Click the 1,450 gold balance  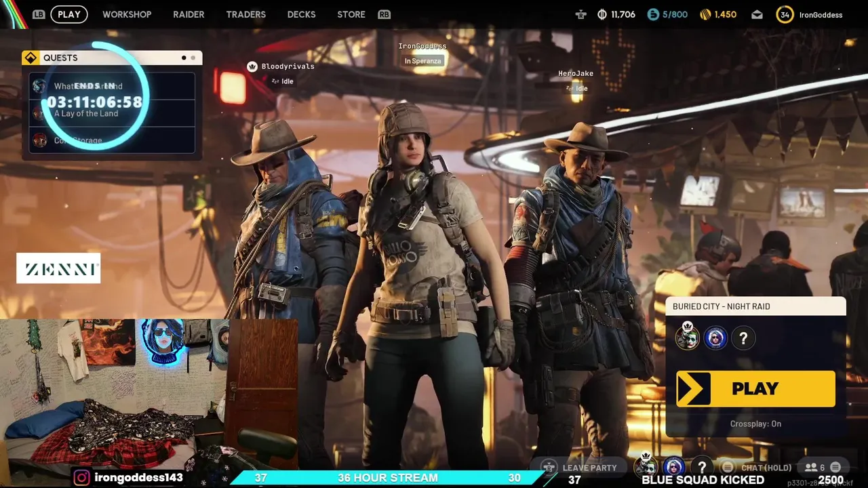click(725, 14)
